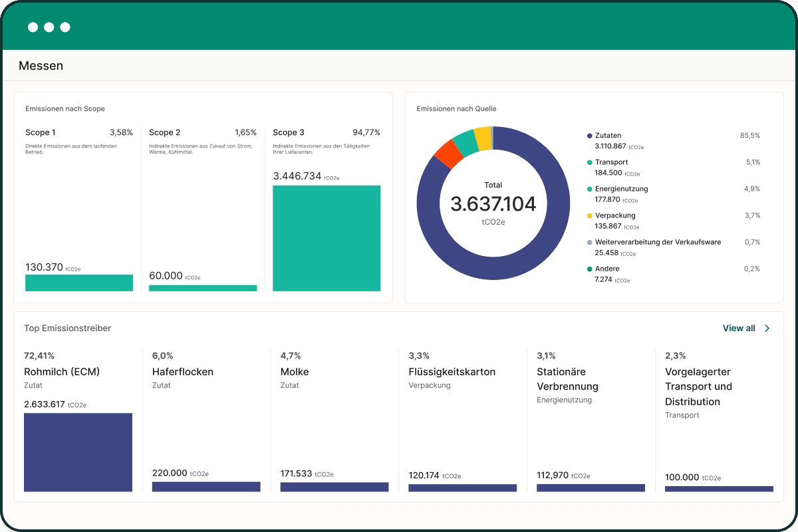The image size is (798, 532).
Task: Click the Transport legend label
Action: tap(612, 162)
